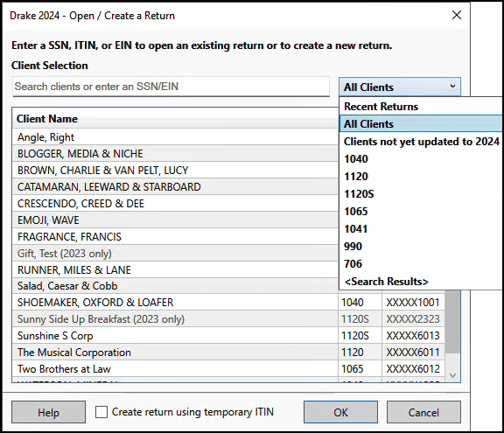The image size is (504, 433).
Task: Choose All Clients in the dropdown list
Action: click(x=421, y=124)
